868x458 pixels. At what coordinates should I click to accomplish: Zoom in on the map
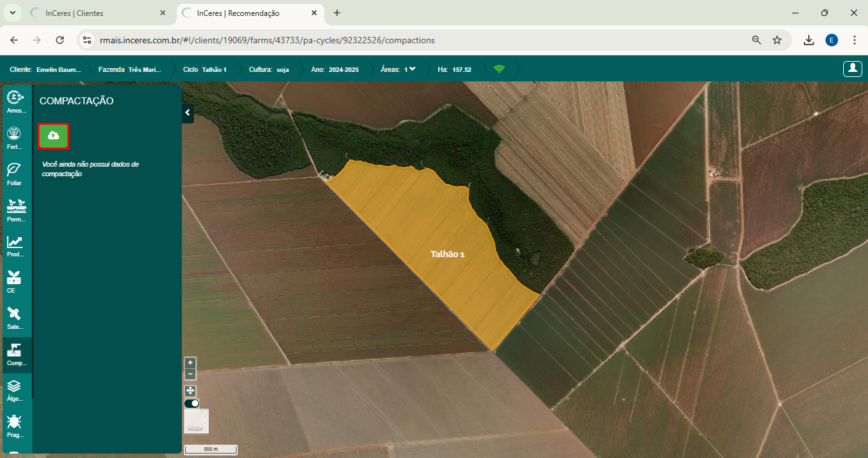click(x=190, y=363)
